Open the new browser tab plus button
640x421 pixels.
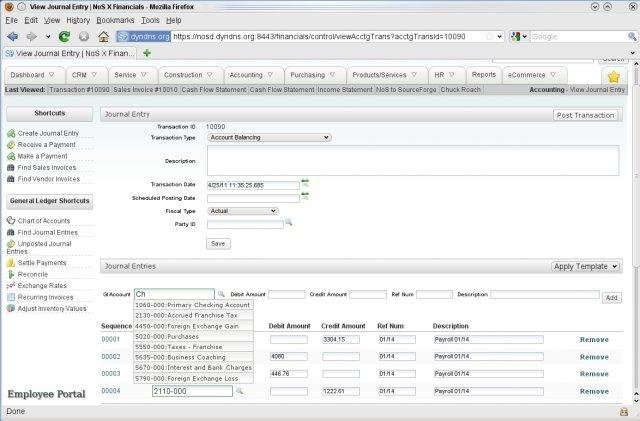pos(147,53)
